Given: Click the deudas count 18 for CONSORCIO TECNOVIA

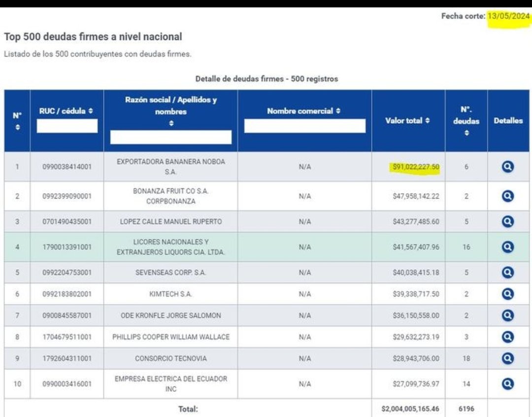Looking at the screenshot, I should click(x=466, y=359).
